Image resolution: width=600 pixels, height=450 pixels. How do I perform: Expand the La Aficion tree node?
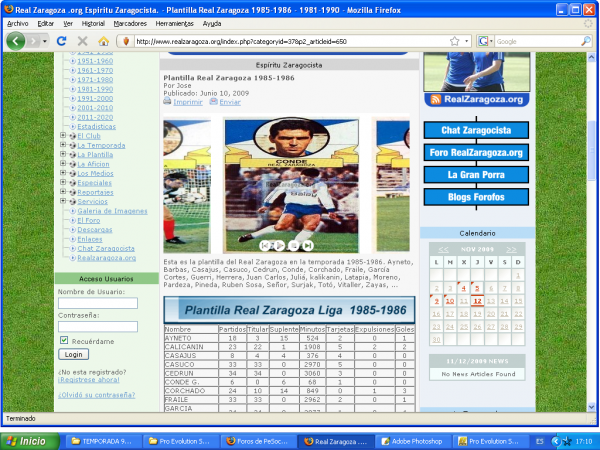[x=63, y=163]
